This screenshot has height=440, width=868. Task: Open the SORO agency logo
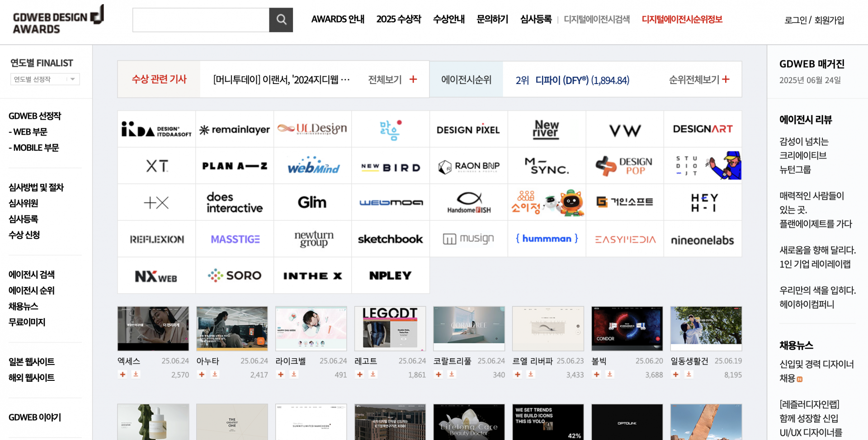[x=235, y=276]
